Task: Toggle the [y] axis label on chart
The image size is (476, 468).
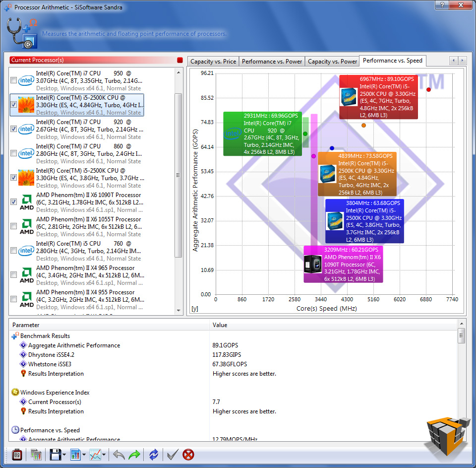Action: pos(194,309)
